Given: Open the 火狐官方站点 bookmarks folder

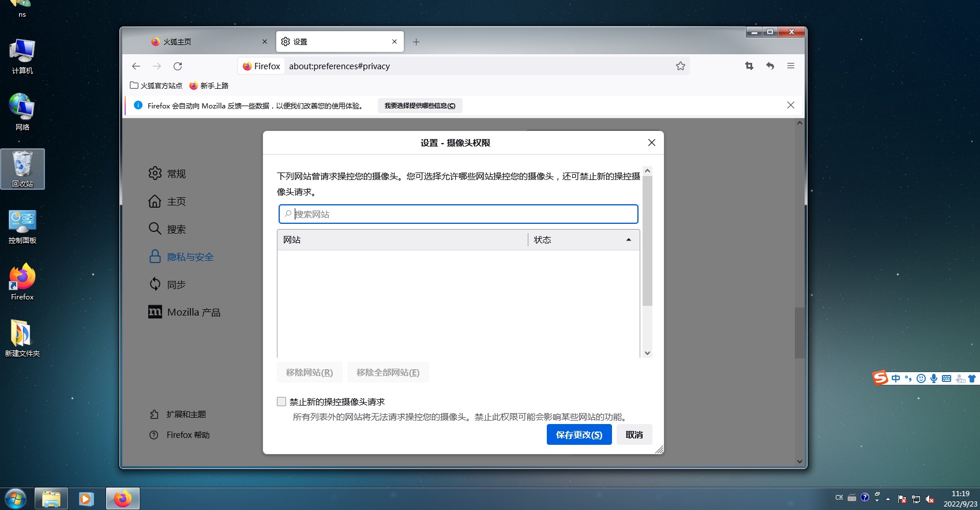Looking at the screenshot, I should [x=156, y=86].
